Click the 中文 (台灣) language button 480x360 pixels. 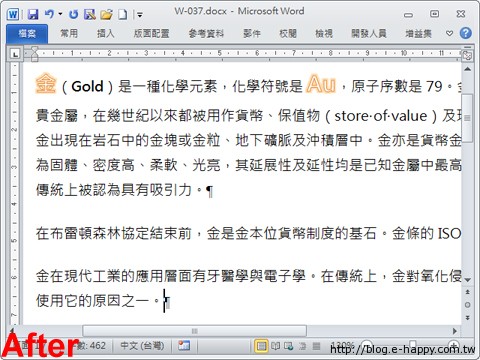[x=142, y=346]
